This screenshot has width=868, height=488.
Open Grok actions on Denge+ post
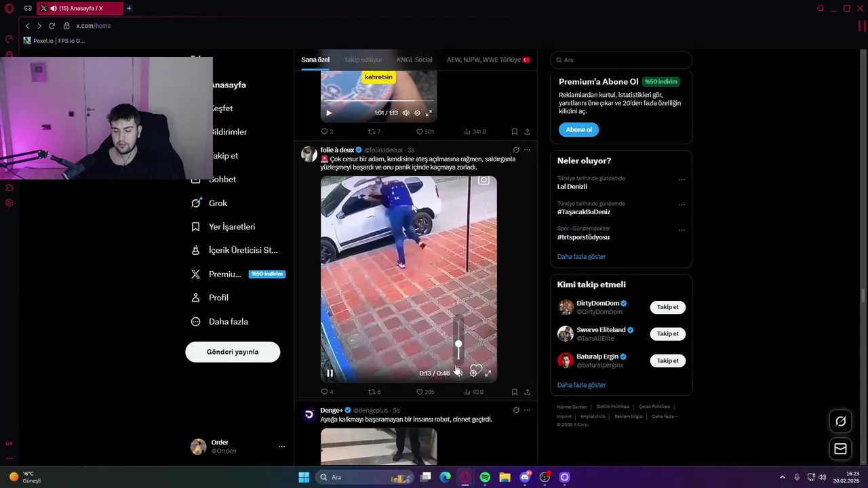[516, 410]
